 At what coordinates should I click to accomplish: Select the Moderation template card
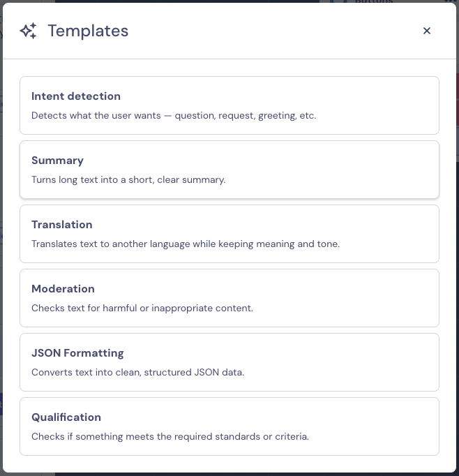[x=229, y=298]
